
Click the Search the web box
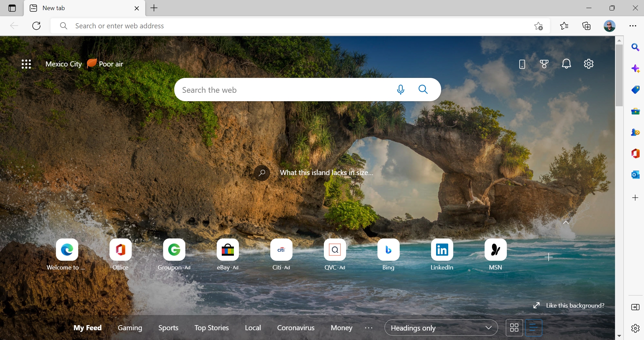click(283, 90)
